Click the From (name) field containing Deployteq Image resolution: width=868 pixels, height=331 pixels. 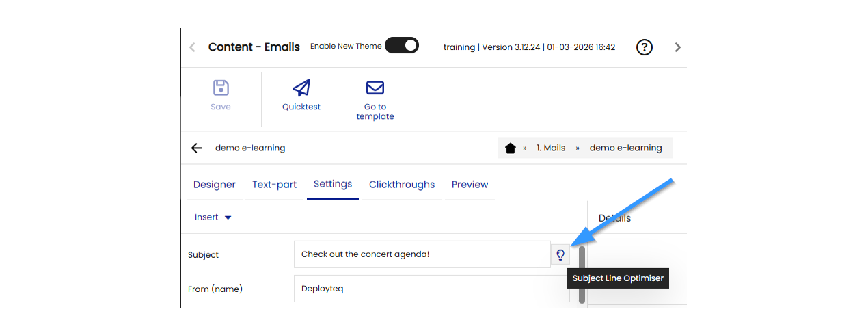431,289
